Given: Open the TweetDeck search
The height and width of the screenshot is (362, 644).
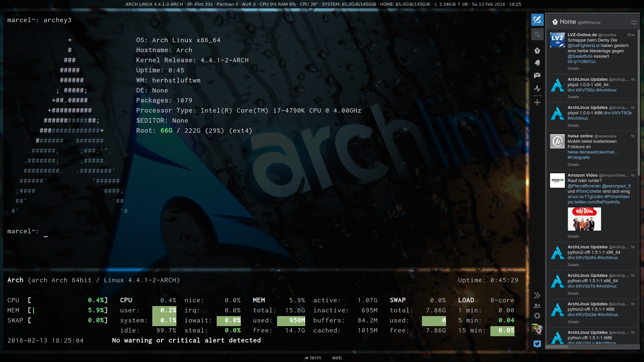Looking at the screenshot, I should (x=537, y=35).
